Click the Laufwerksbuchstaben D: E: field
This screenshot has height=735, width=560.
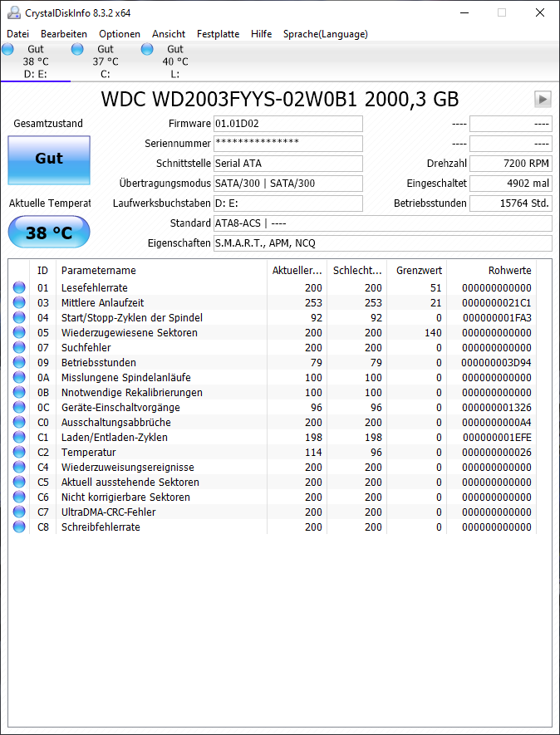point(288,203)
